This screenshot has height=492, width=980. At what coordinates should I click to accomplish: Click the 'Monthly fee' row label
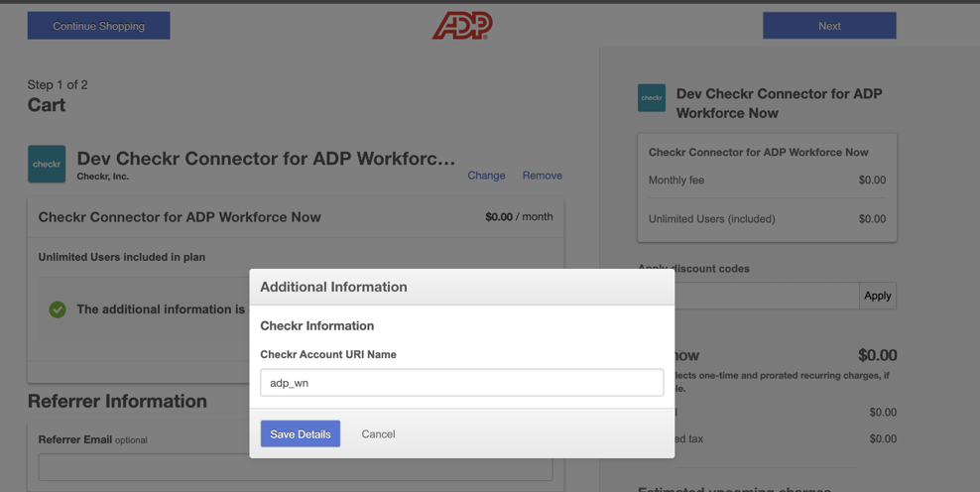click(x=676, y=181)
